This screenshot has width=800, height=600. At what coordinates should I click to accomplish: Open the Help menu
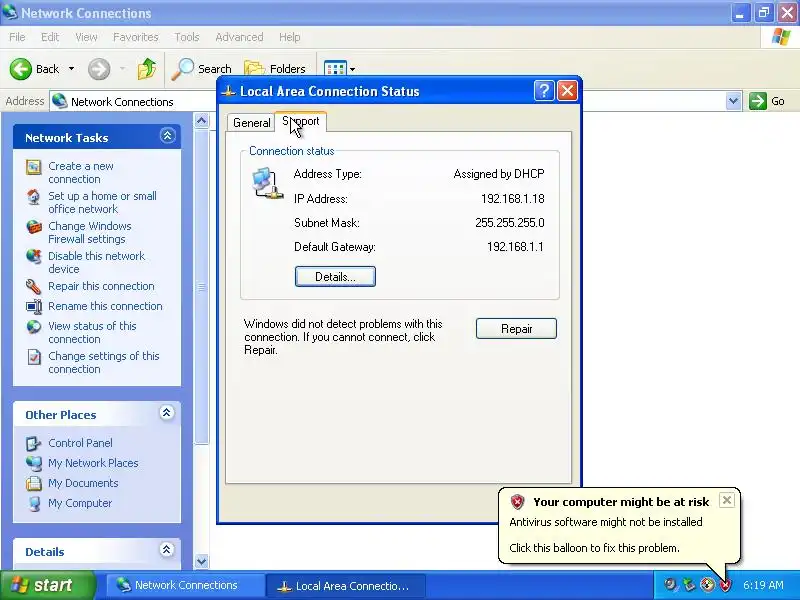(289, 37)
